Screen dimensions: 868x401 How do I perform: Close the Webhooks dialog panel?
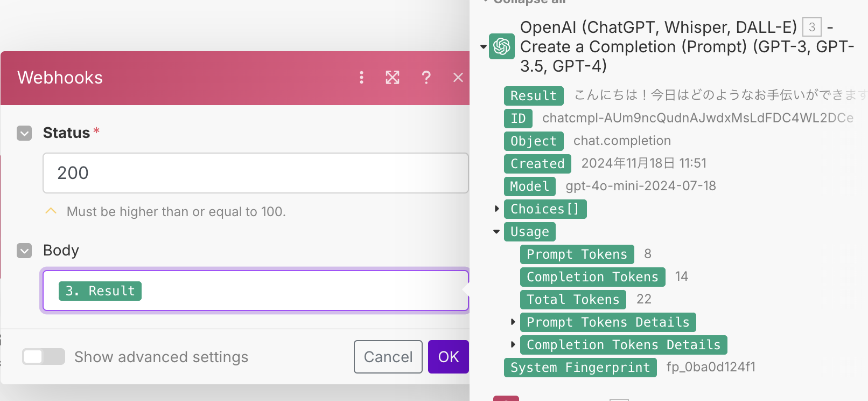click(x=458, y=78)
